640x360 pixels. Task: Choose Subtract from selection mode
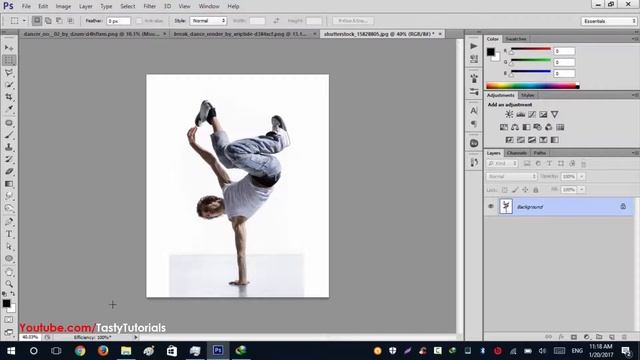click(59, 20)
